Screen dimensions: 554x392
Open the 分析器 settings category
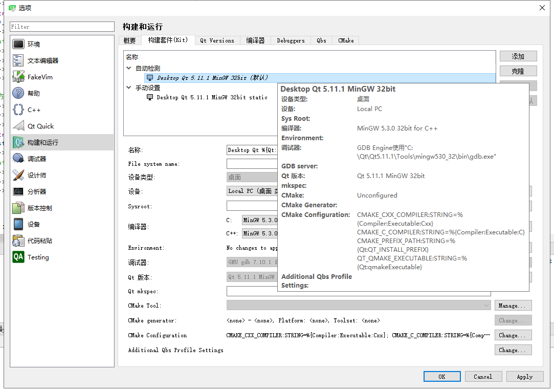coord(62,191)
